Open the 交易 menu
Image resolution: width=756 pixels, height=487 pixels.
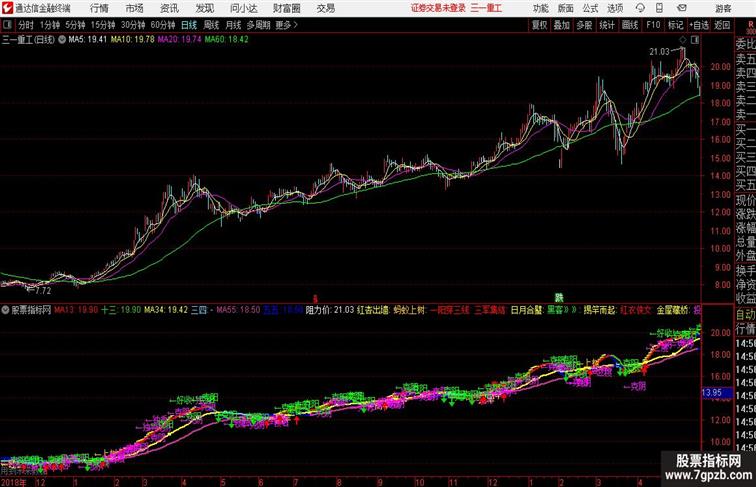[326, 8]
